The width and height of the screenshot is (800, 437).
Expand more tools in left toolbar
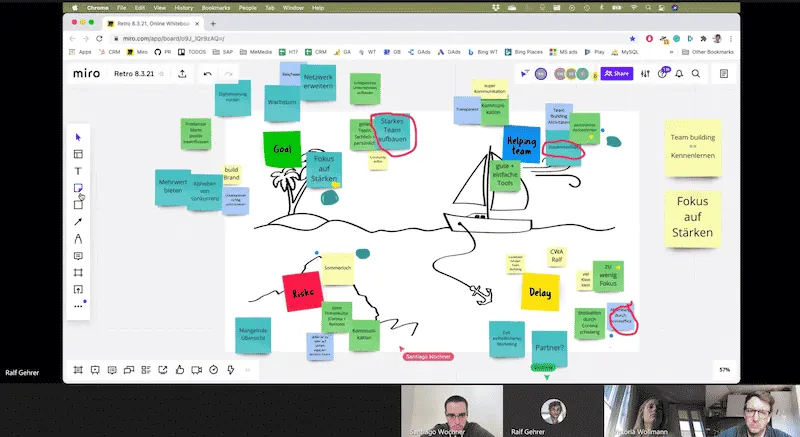point(79,307)
